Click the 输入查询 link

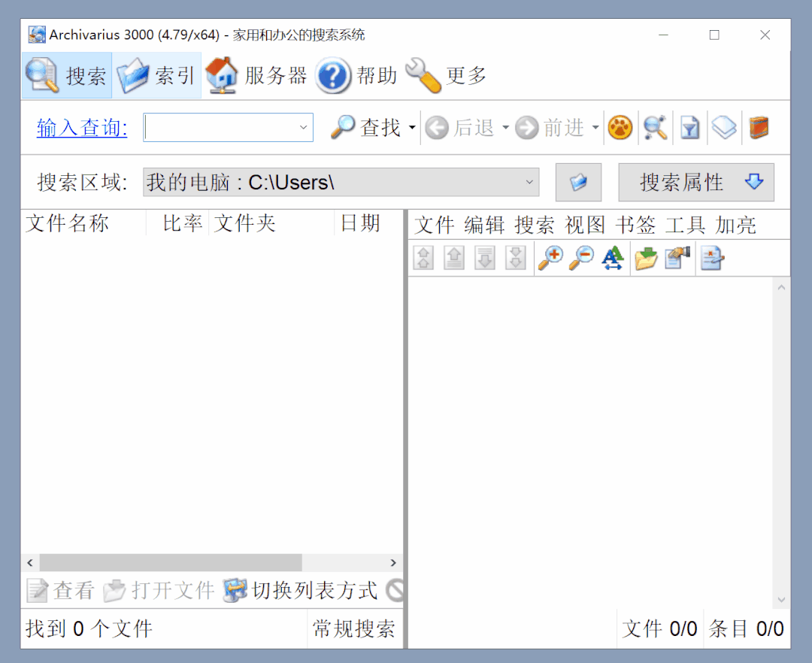[82, 128]
